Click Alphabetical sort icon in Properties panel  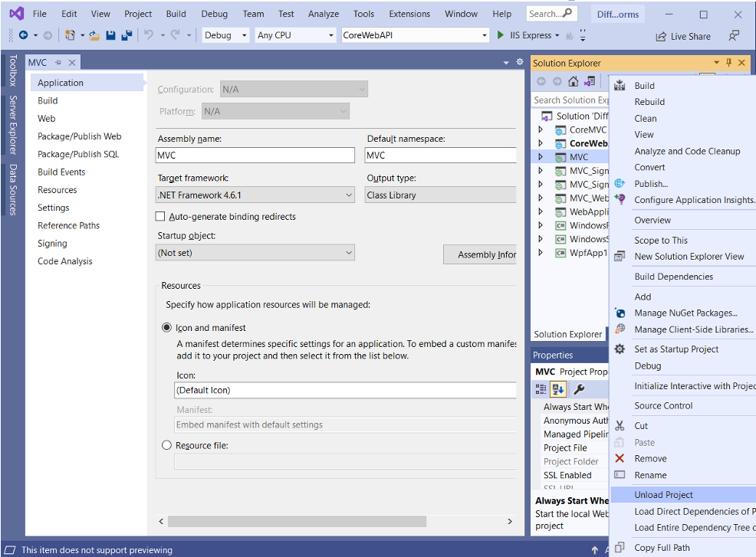pos(558,389)
